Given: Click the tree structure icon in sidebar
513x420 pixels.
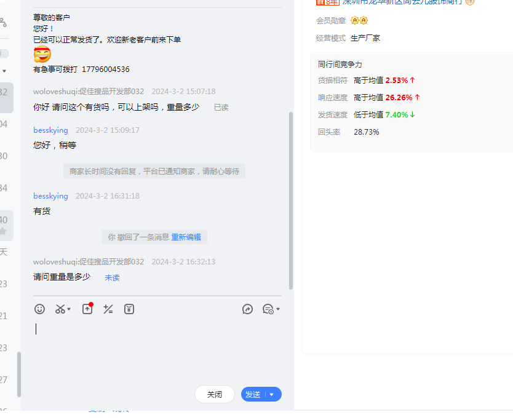Looking at the screenshot, I should tap(3, 23).
